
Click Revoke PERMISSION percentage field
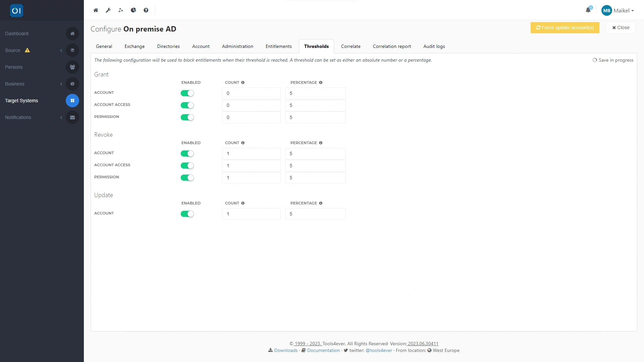click(316, 178)
